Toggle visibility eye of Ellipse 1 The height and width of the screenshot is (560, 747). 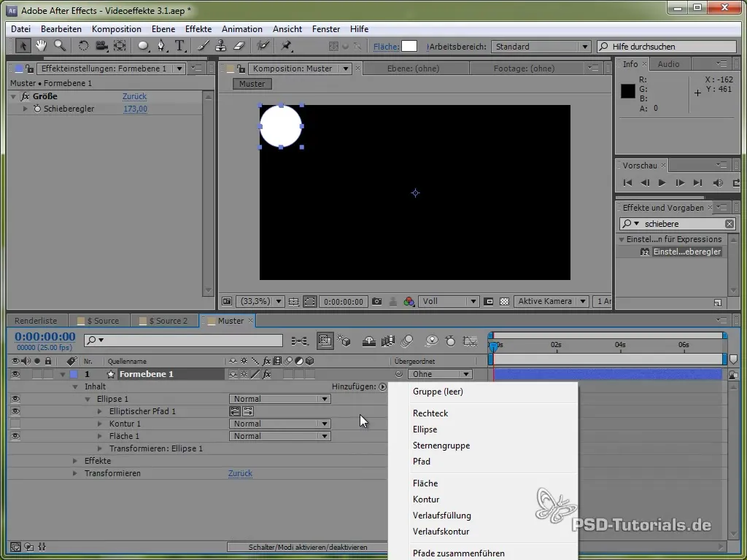(15, 399)
